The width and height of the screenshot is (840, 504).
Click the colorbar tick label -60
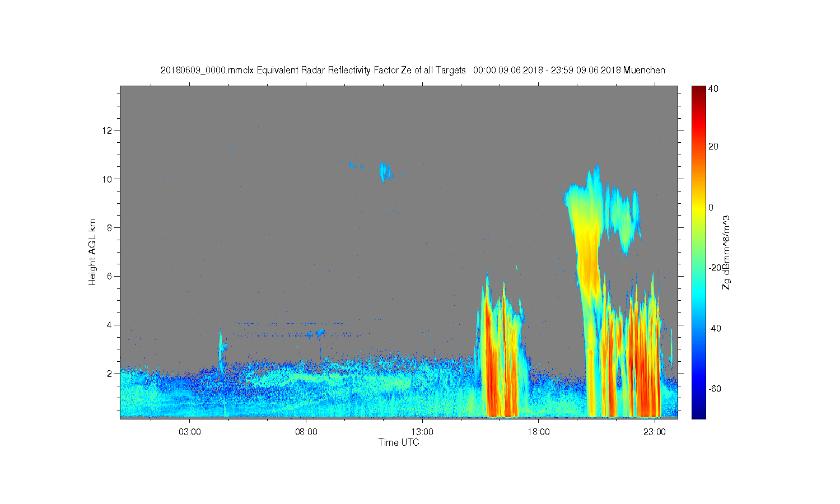tap(714, 389)
